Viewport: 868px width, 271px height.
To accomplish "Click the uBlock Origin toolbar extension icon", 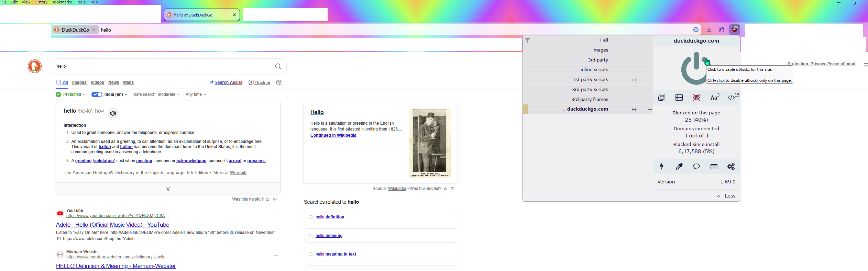I will (x=735, y=30).
